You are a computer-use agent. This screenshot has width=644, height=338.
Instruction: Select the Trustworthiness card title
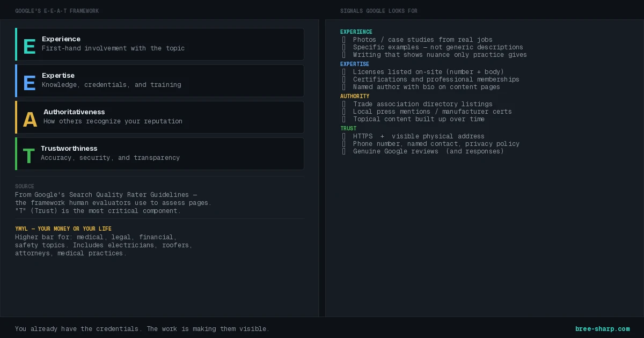(x=69, y=149)
